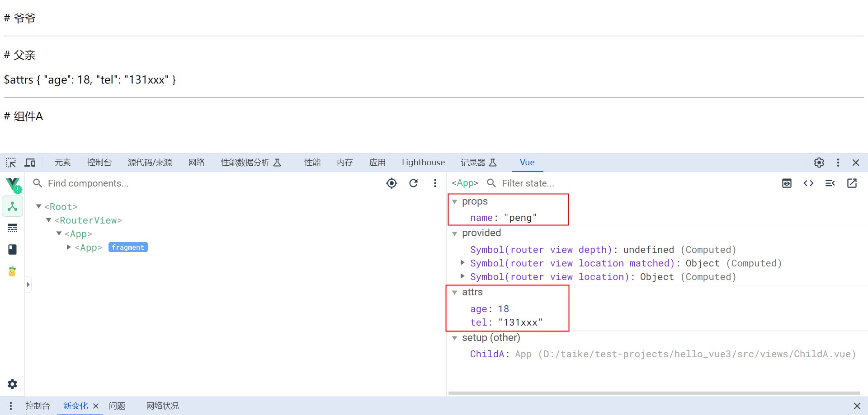
Task: Inspect DOM code brackets icon
Action: 809,183
